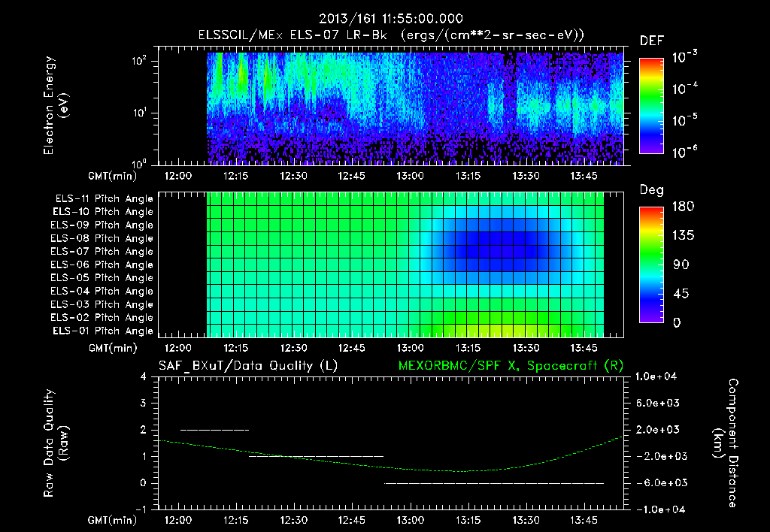Click the data quality line segment at level 0

[x=494, y=483]
